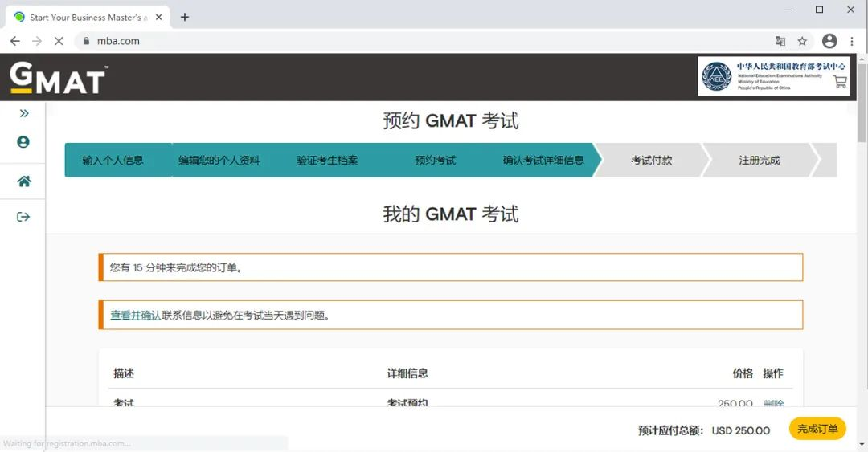Click the 描述 column header
868x452 pixels.
(x=124, y=373)
